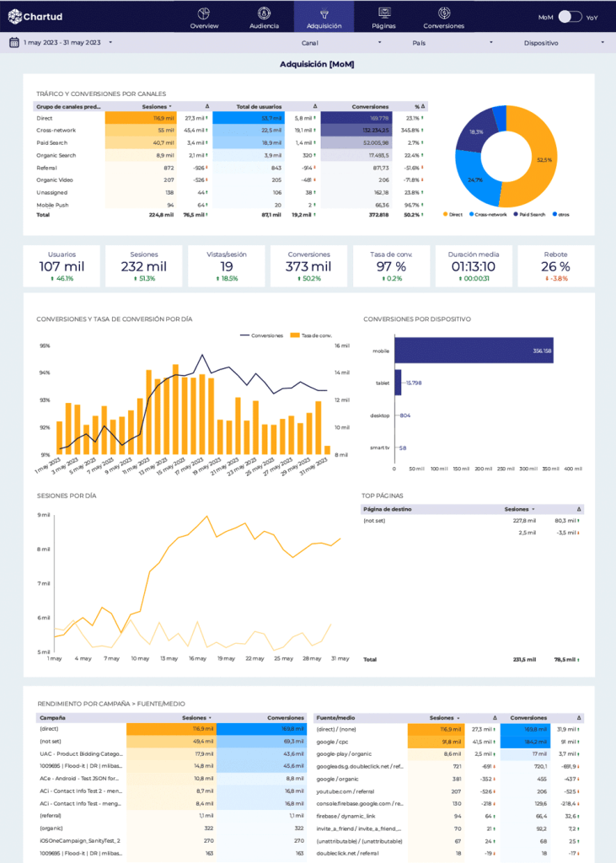Select the Organic Search channel row

231,155
